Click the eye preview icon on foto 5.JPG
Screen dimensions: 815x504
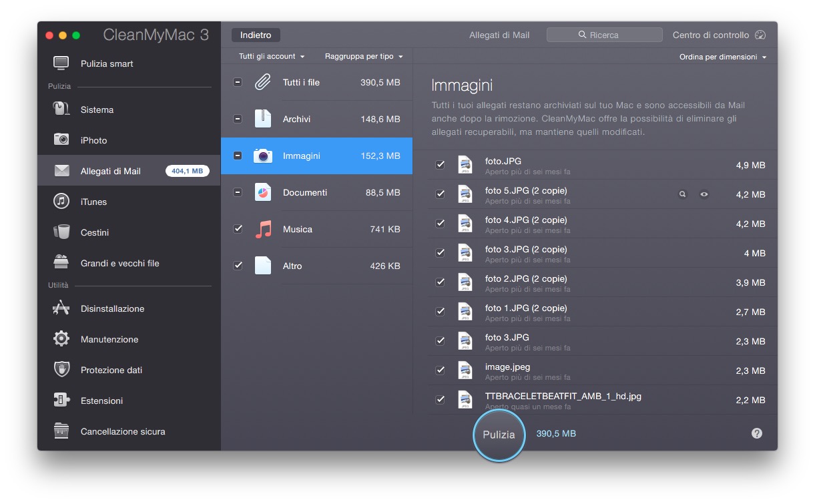(704, 194)
